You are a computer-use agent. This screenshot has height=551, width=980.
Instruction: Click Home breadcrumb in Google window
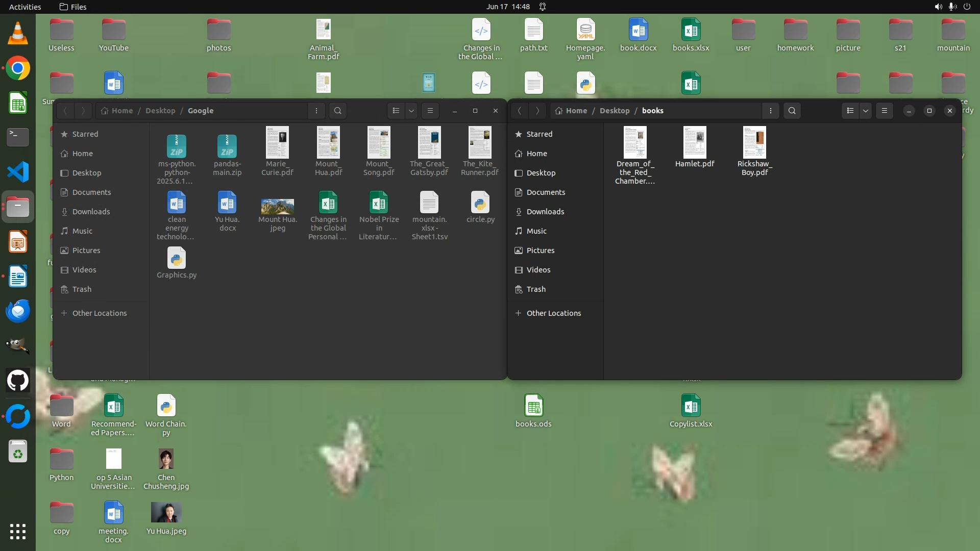(122, 111)
